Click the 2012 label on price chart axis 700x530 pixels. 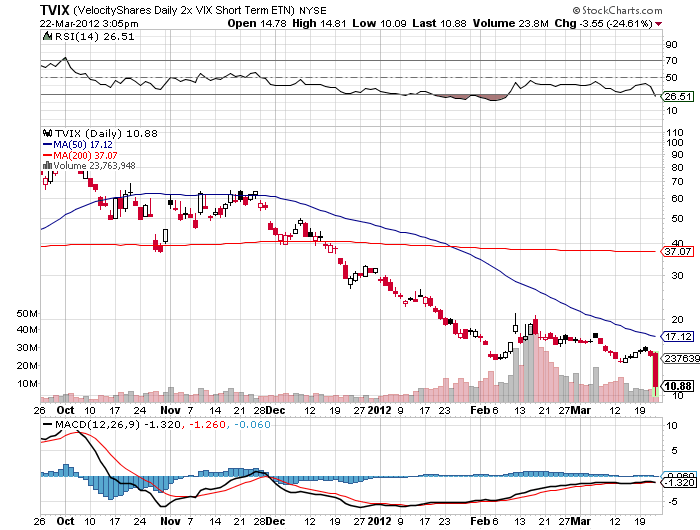click(379, 410)
